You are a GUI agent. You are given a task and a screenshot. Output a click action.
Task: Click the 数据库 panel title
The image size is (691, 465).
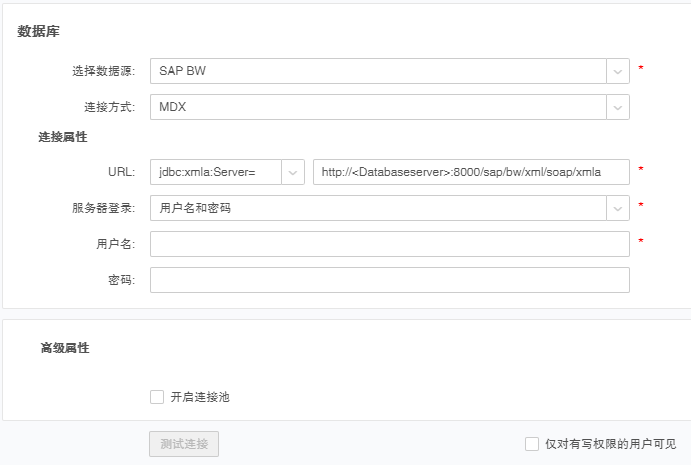tap(39, 32)
